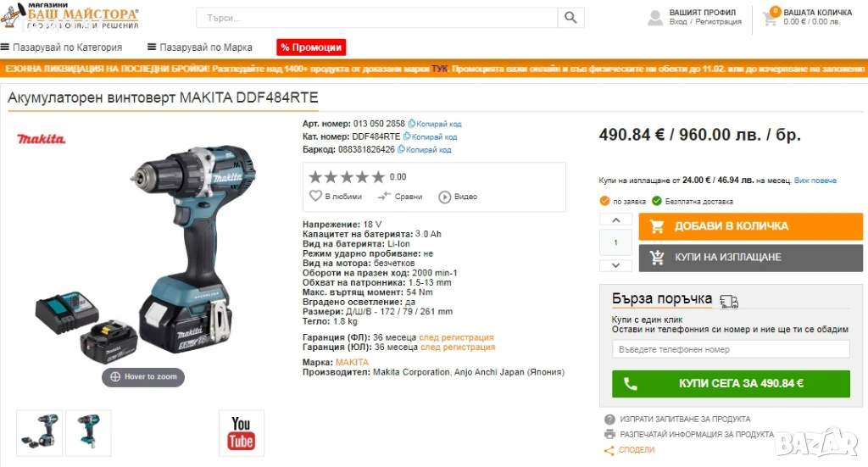868x467 pixels.
Task: Increase quantity with up arrow
Action: click(615, 220)
